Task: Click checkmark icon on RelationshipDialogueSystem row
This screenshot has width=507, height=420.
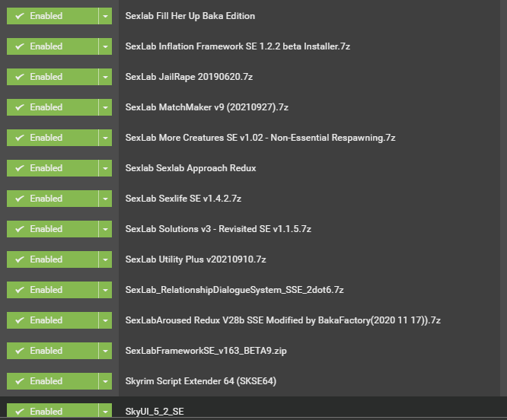Action: click(20, 290)
